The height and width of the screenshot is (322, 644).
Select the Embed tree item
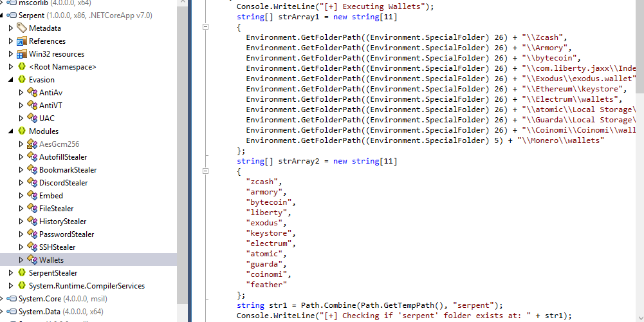(x=51, y=195)
